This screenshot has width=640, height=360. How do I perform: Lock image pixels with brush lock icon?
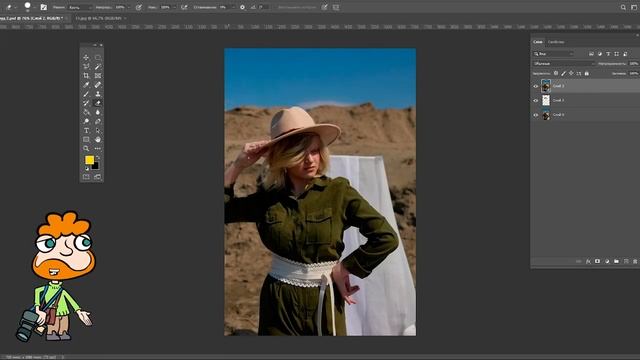pyautogui.click(x=563, y=73)
